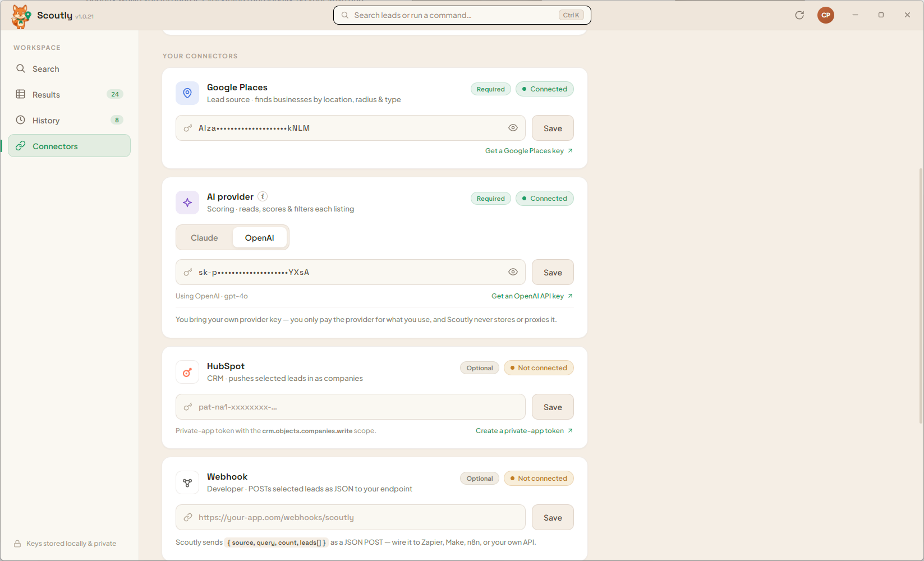Open the Get an OpenAI API key link
Viewport: 924px width, 561px height.
point(532,296)
